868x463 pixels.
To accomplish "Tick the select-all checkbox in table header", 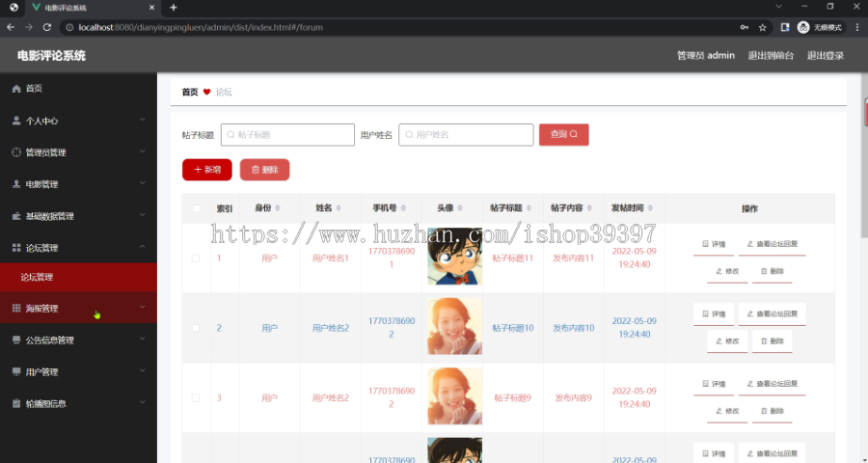I will click(x=196, y=208).
